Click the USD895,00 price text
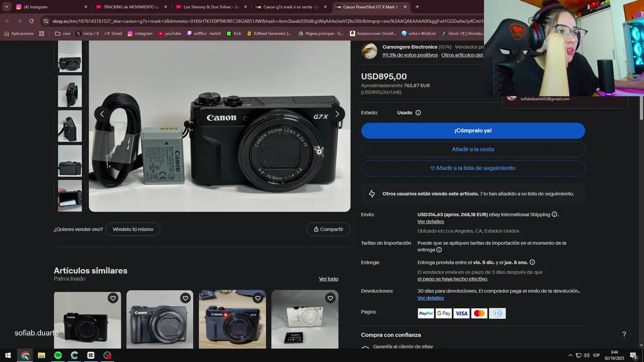Viewport: 644px width, 362px height. pyautogui.click(x=384, y=76)
